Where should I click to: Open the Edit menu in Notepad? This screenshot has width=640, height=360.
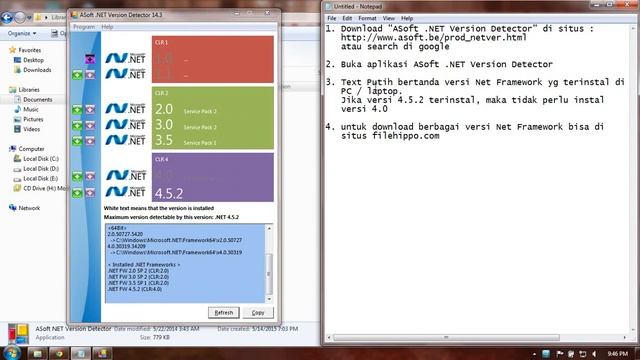tap(347, 18)
